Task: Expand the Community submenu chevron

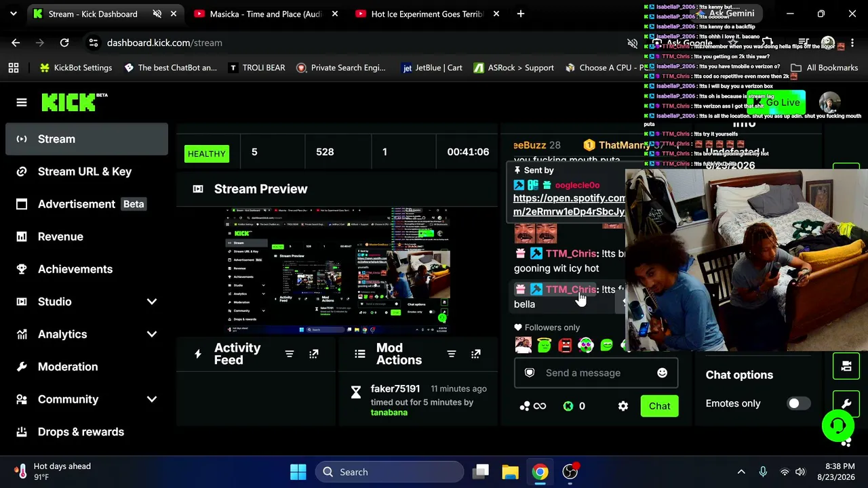Action: pyautogui.click(x=152, y=399)
